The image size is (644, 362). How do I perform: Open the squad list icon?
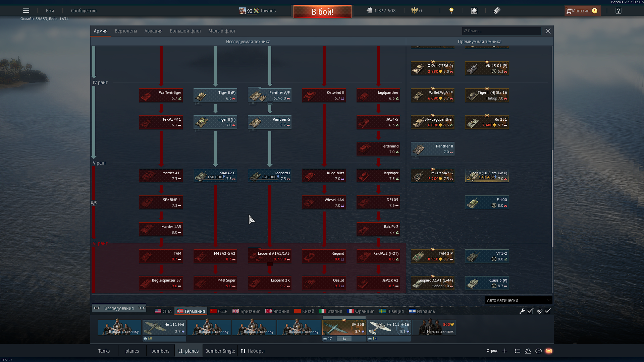517,351
